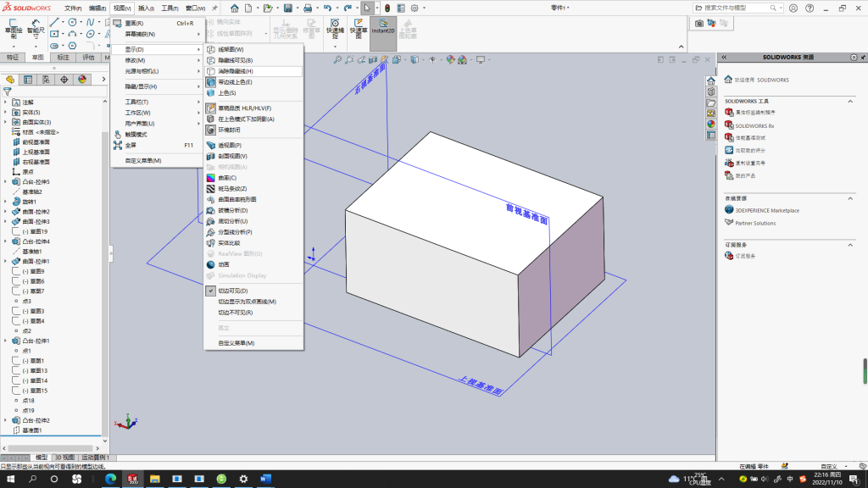Expand the 凸台-拉伸5 feature tree node
Screen dimensions: 868x488
[6, 181]
